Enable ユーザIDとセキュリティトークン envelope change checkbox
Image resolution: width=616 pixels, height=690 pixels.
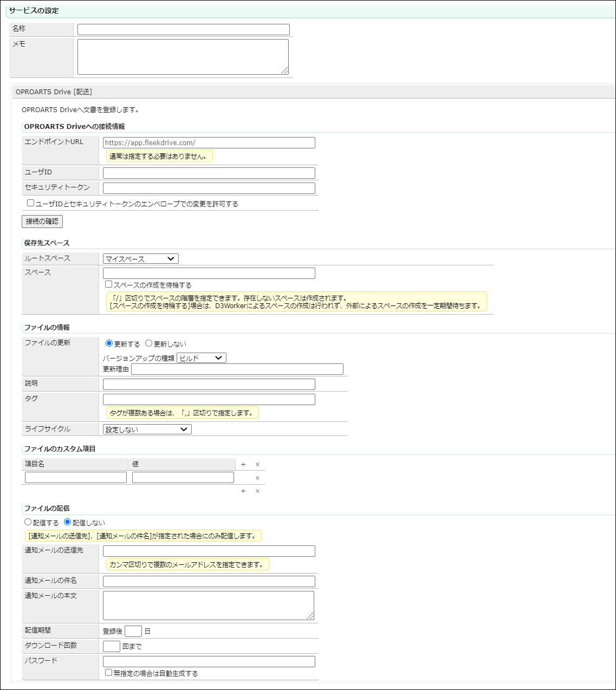click(31, 203)
